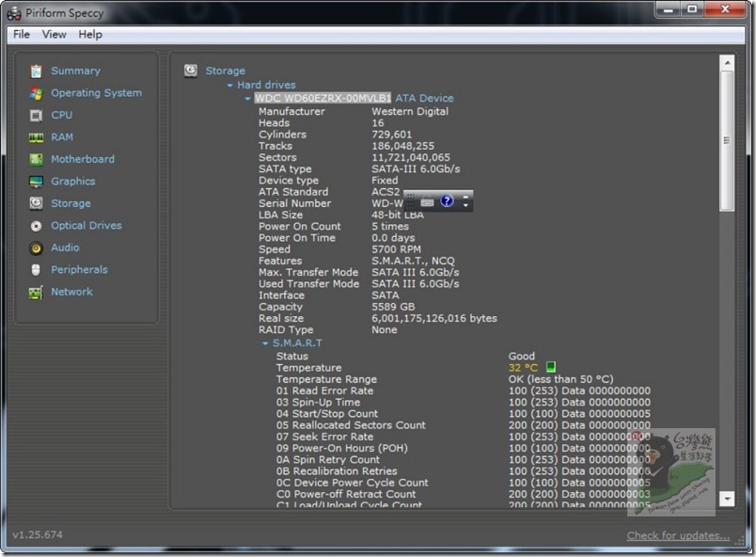Screen dimensions: 756x557
Task: Click the 0C Device Power Cycle Count row
Action: point(463,483)
